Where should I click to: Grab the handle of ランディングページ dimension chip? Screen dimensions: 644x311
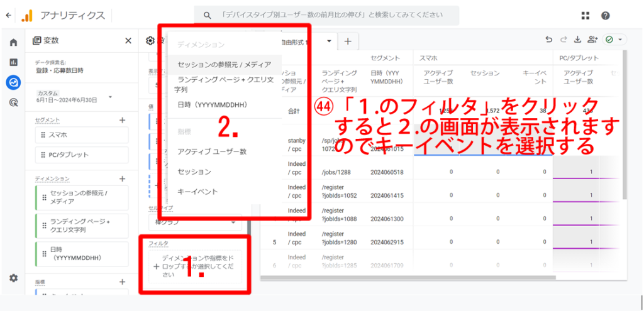(x=45, y=226)
